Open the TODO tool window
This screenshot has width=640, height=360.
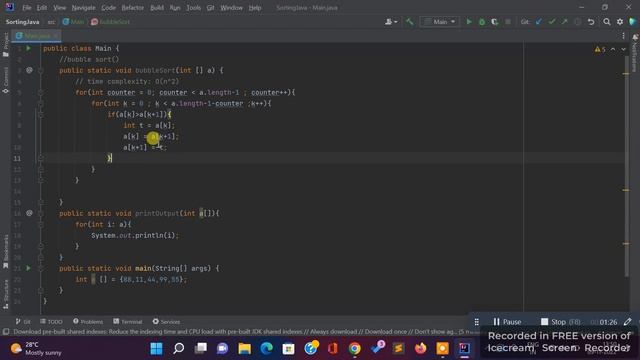point(51,322)
